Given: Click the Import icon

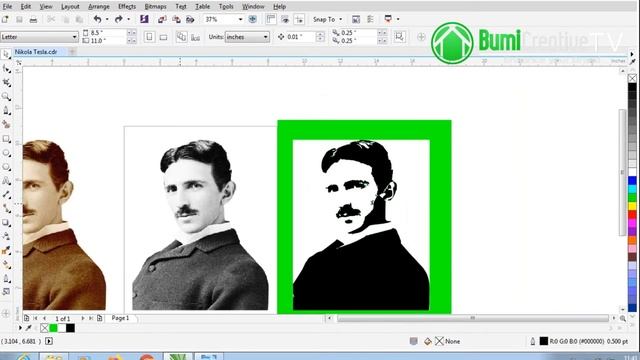Looking at the screenshot, I should click(x=162, y=19).
